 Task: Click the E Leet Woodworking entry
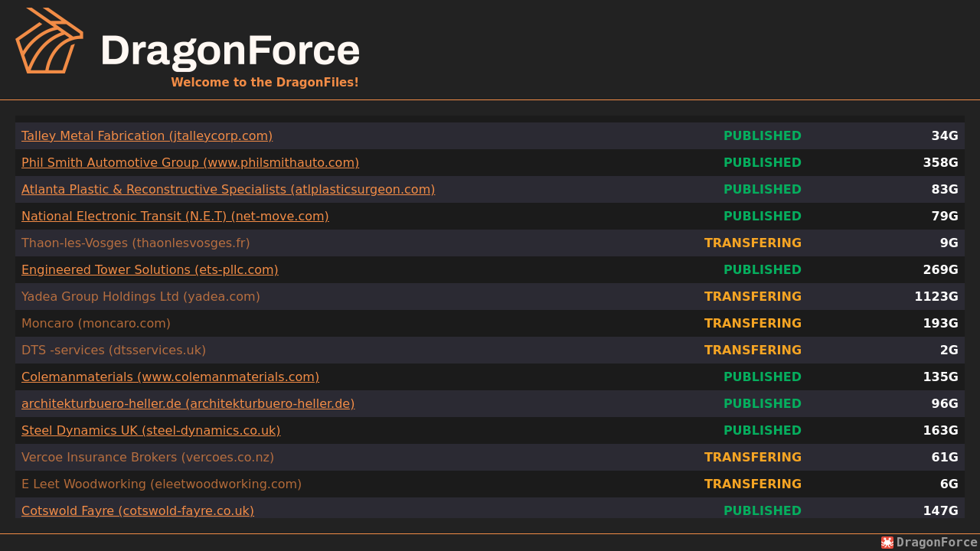(x=162, y=484)
